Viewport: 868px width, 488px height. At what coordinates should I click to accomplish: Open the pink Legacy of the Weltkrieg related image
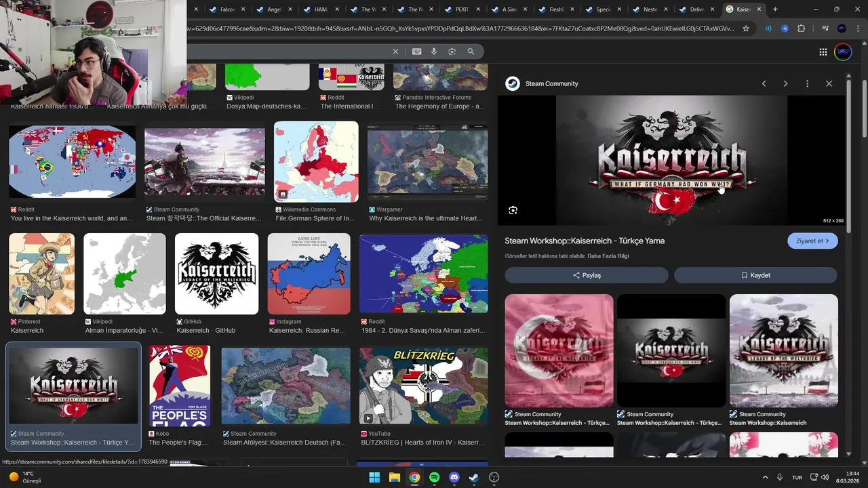(559, 350)
